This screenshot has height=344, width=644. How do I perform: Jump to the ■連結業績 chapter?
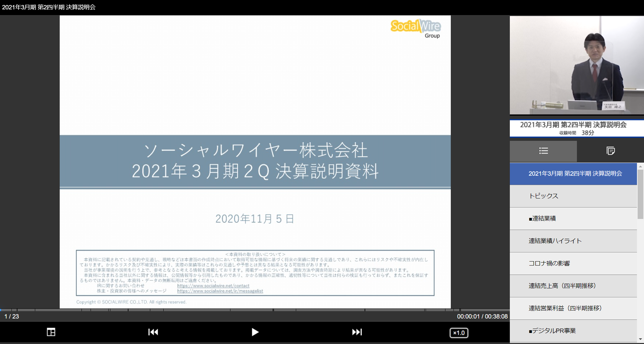point(573,219)
